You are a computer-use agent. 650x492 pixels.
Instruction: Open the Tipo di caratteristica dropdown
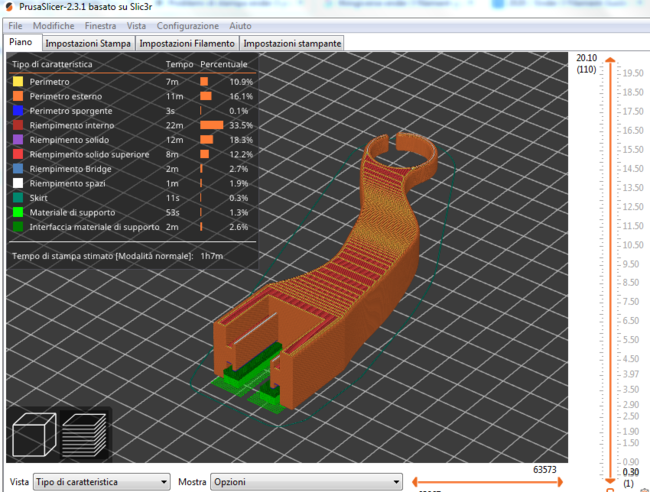tap(101, 482)
